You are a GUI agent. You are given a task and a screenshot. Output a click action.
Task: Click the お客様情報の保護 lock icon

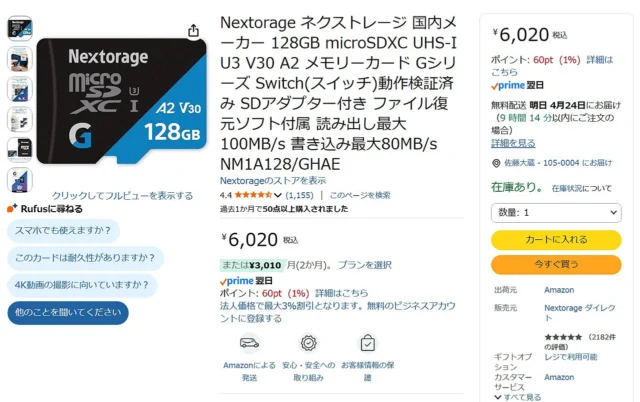(367, 343)
